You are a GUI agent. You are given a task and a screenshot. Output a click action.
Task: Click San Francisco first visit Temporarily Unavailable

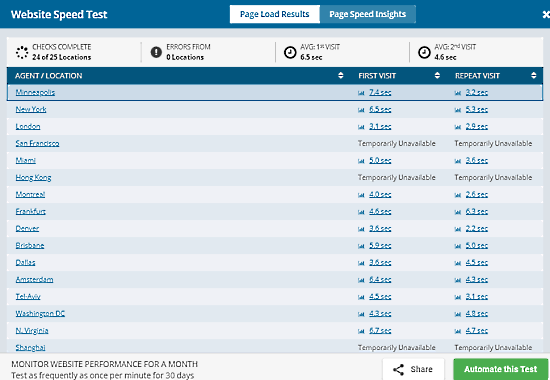(x=396, y=143)
